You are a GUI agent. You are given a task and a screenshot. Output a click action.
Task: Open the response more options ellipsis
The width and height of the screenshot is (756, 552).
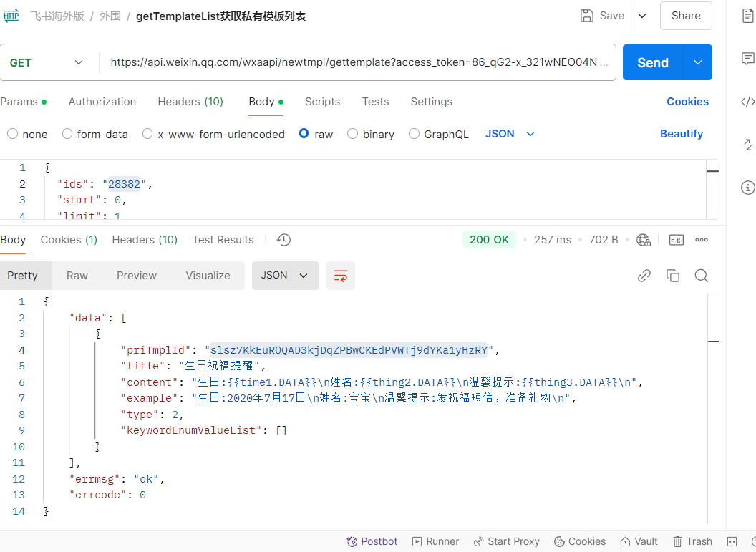point(702,240)
